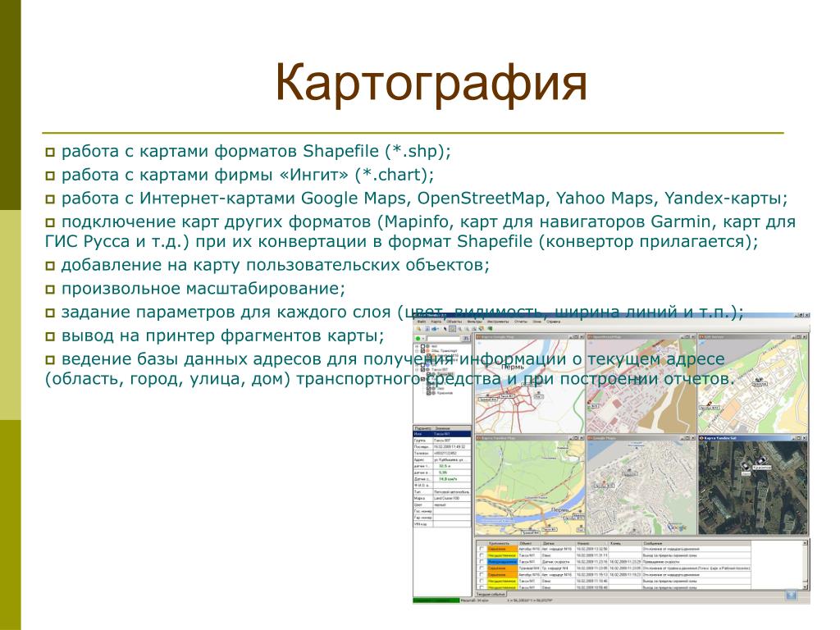
Task: Activate the OpenStreetMap map window
Action: 641,337
